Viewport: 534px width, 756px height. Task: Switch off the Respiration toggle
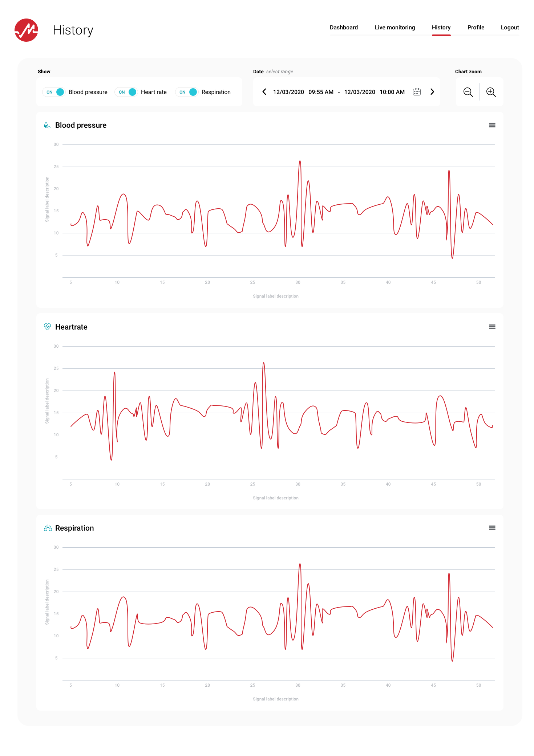(x=187, y=92)
